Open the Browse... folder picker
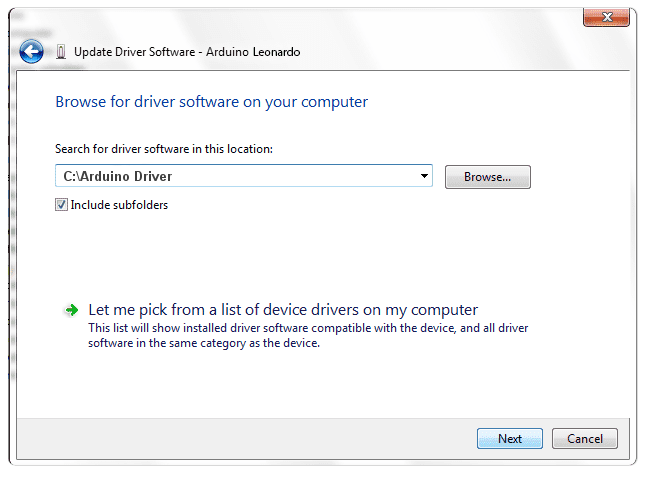This screenshot has height=477, width=646. (487, 177)
